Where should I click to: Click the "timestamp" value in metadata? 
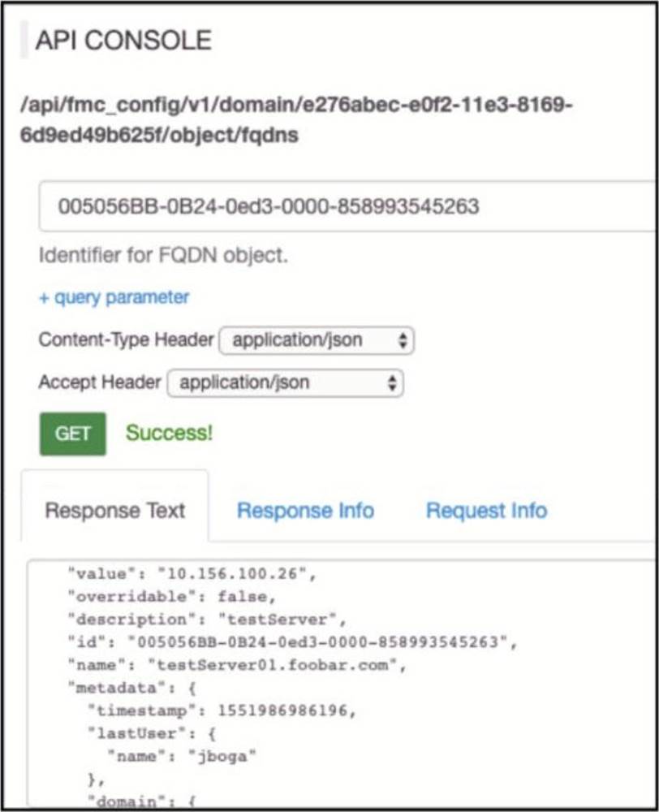(286, 711)
